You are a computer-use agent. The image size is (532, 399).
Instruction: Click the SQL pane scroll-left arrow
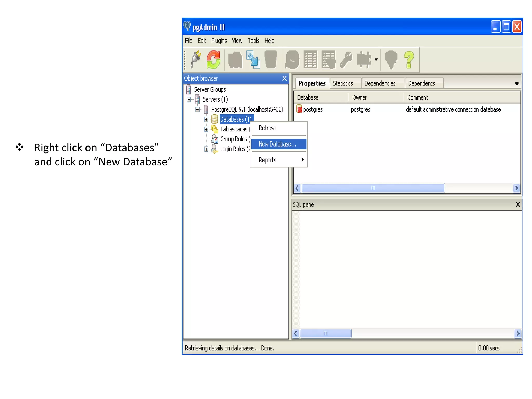296,334
